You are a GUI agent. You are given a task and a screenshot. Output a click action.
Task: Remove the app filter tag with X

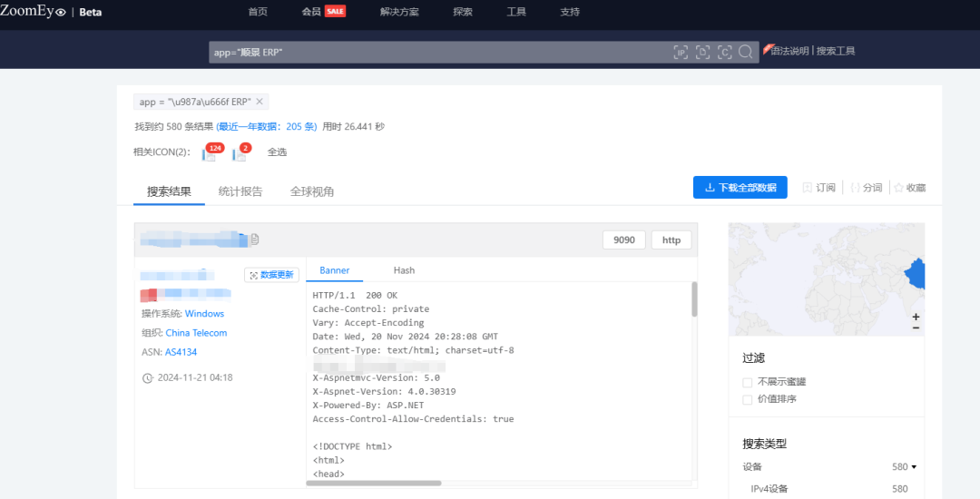pos(260,102)
